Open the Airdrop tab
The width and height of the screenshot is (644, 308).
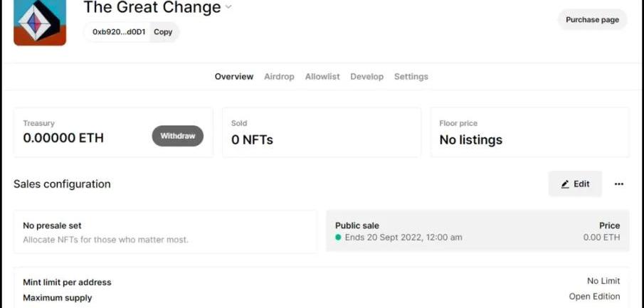click(x=279, y=77)
